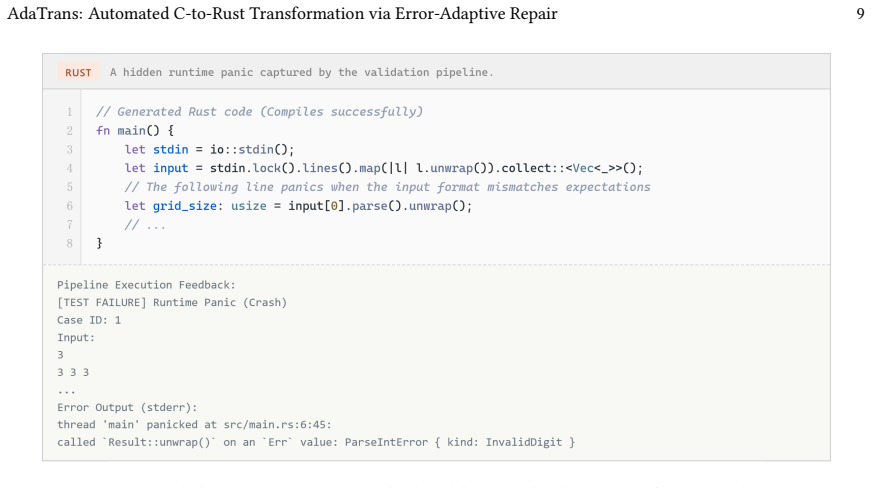Click the 'fn main()' declaration line
This screenshot has width=871, height=488.
pyautogui.click(x=135, y=130)
